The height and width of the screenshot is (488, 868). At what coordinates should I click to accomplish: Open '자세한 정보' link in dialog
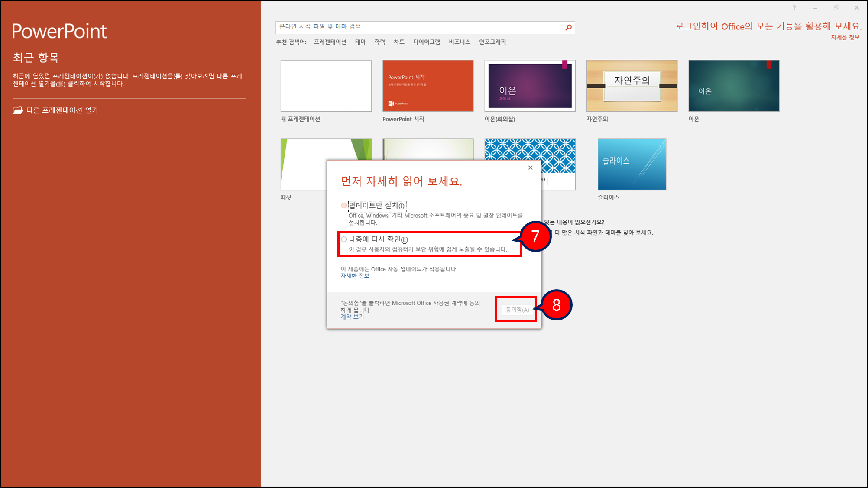click(x=355, y=276)
